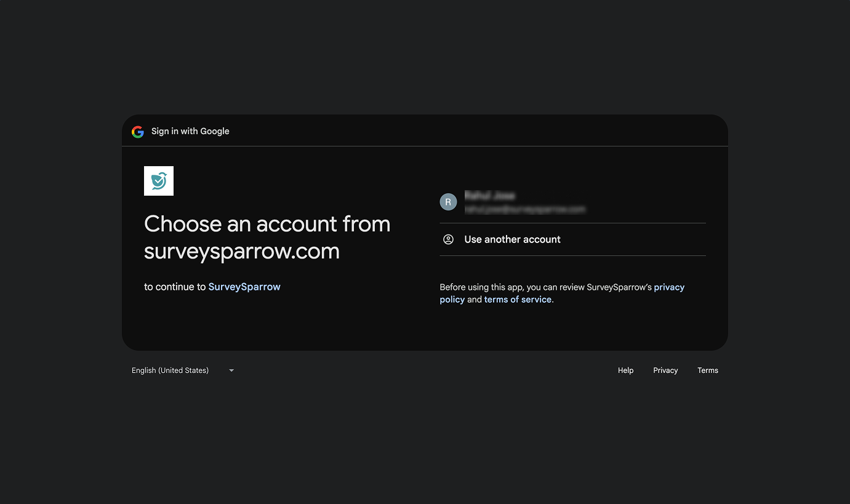Click the 'Choose an account from' heading
Viewport: 850px width, 504px height.
tap(267, 224)
